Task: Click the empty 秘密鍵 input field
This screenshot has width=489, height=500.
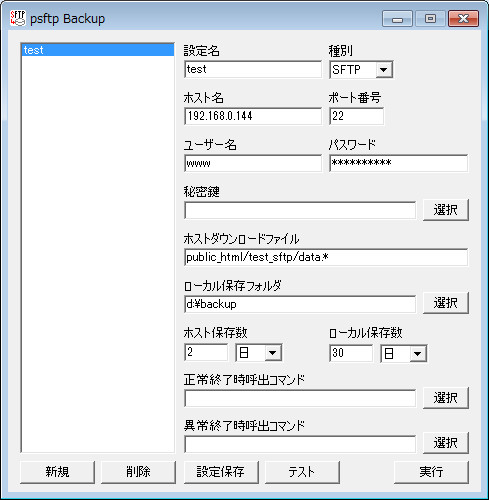Action: coord(300,210)
